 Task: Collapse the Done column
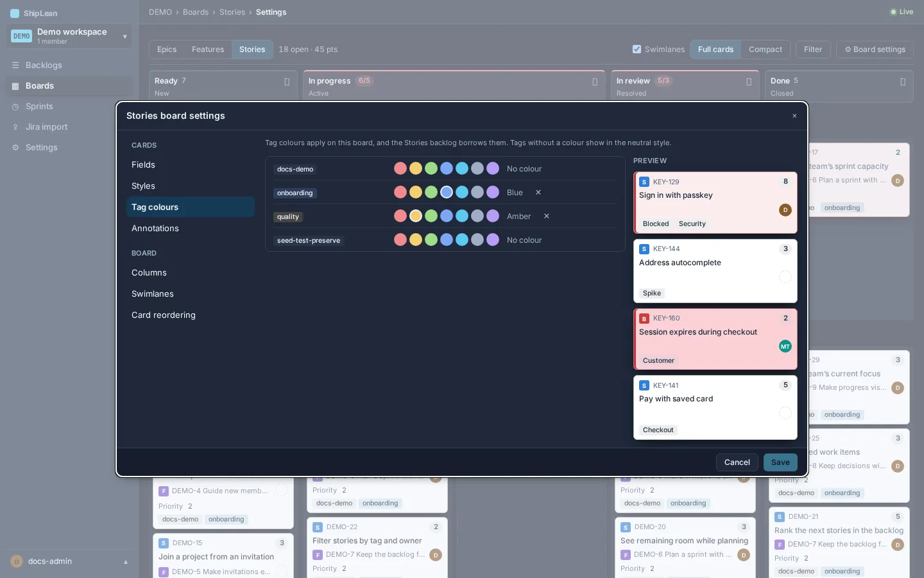click(903, 82)
